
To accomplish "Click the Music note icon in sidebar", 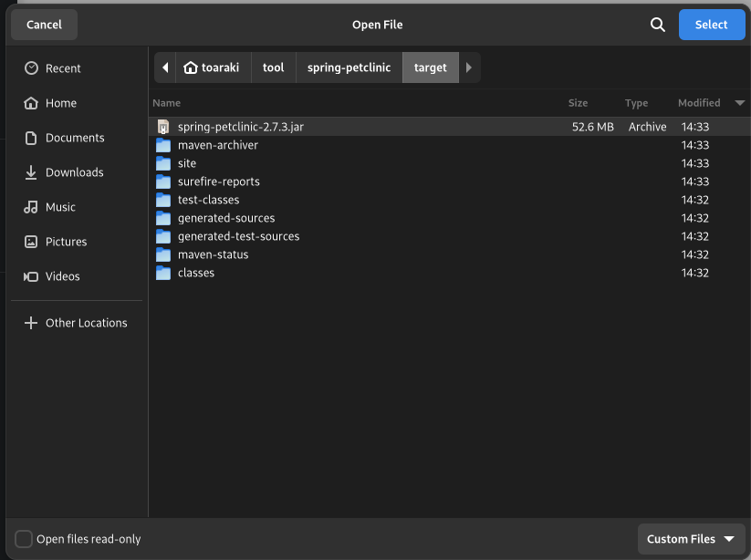I will pos(31,207).
